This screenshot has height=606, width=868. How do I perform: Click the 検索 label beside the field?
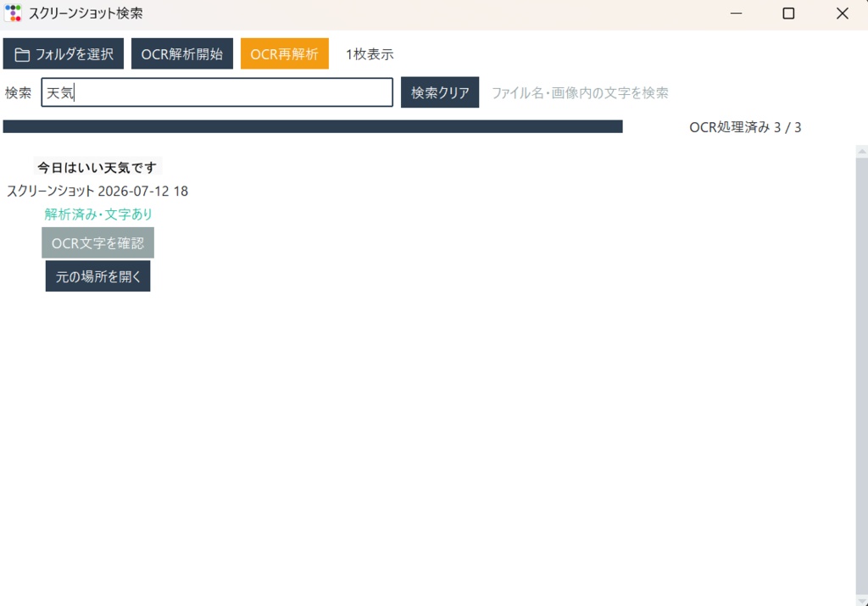click(x=19, y=93)
